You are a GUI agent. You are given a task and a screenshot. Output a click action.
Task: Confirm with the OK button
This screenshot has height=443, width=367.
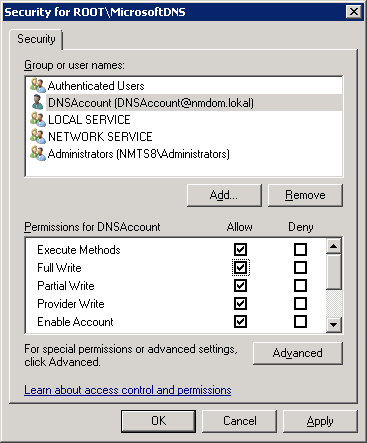158,421
